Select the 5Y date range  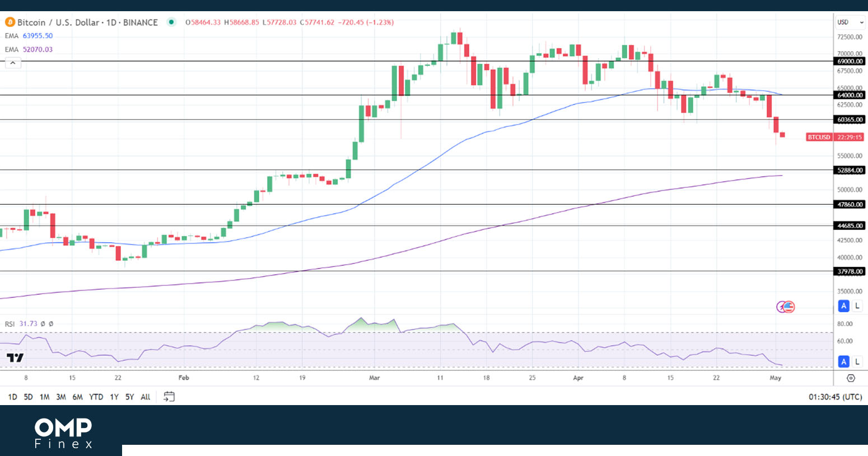point(129,397)
